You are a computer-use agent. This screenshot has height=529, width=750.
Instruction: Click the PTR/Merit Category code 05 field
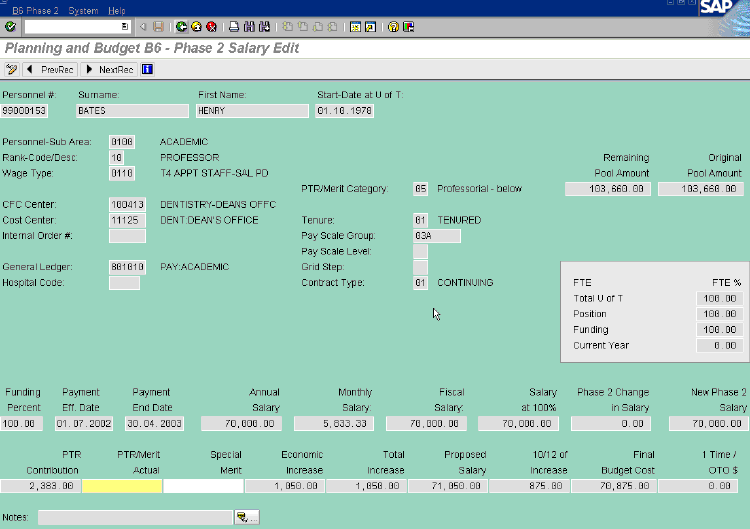click(420, 189)
